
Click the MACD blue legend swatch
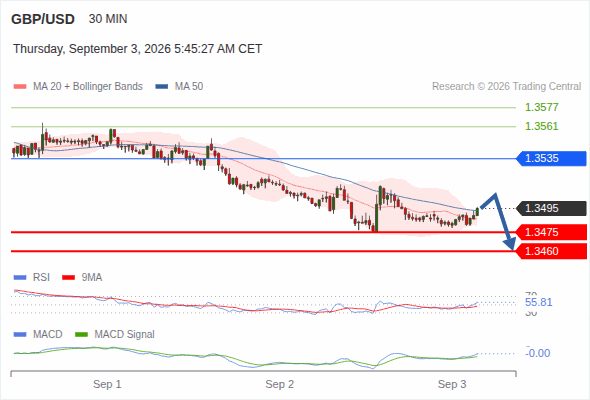(x=20, y=335)
